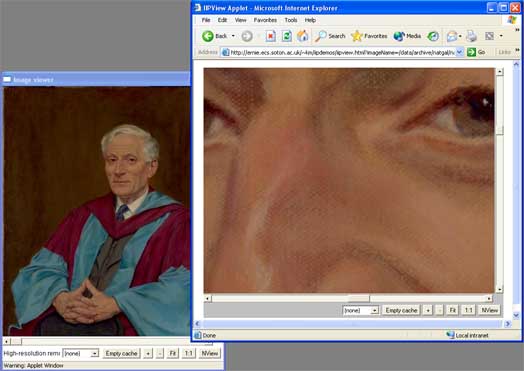The width and height of the screenshot is (524, 371).
Task: Click Empty cache in the Image viewer window
Action: point(121,353)
